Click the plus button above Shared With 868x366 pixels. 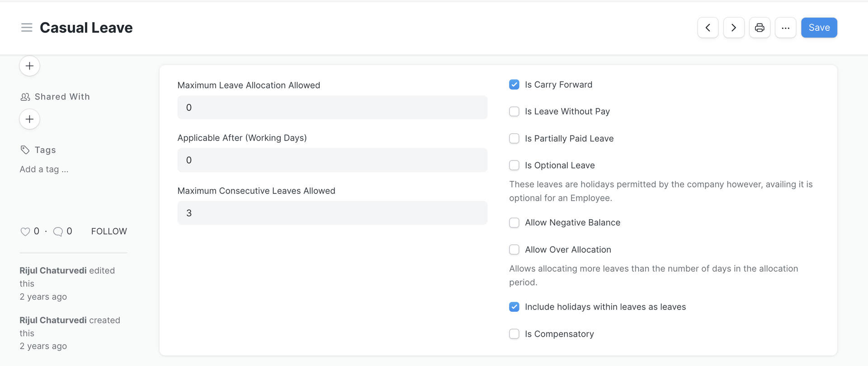[29, 66]
